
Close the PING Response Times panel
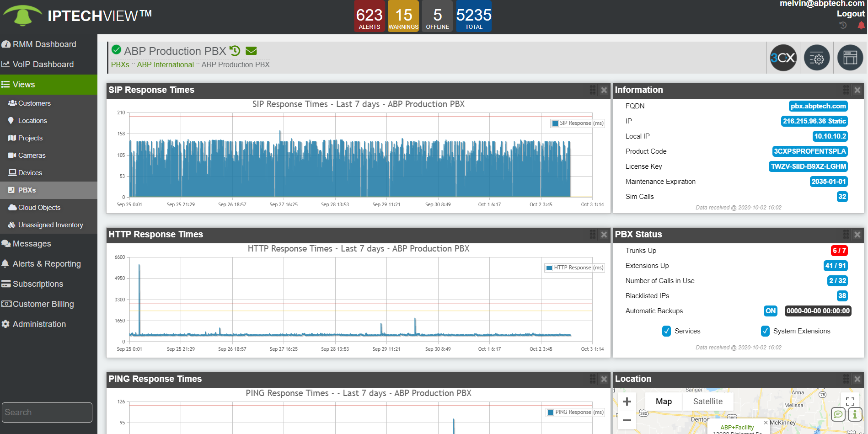point(604,379)
